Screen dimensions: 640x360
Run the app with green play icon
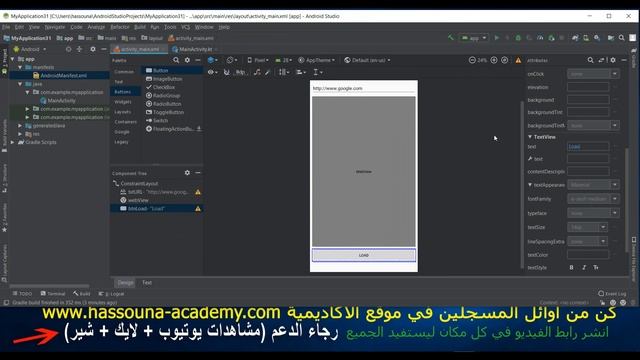tap(497, 38)
